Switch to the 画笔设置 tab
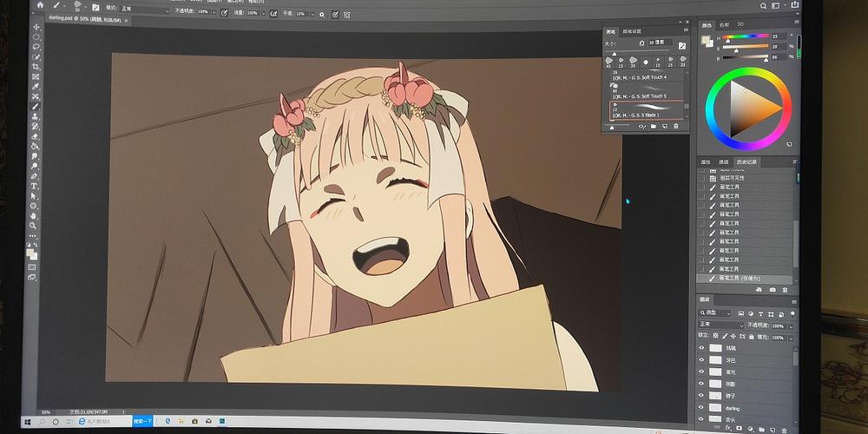The width and height of the screenshot is (868, 434). (x=632, y=31)
